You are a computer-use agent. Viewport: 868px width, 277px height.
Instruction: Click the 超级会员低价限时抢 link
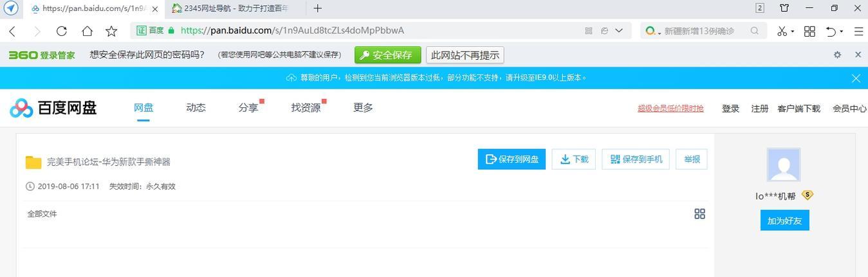[x=670, y=109]
